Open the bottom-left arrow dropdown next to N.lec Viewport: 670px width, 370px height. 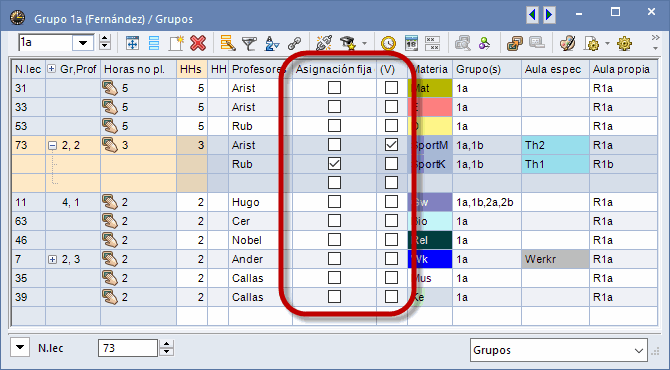(x=20, y=348)
